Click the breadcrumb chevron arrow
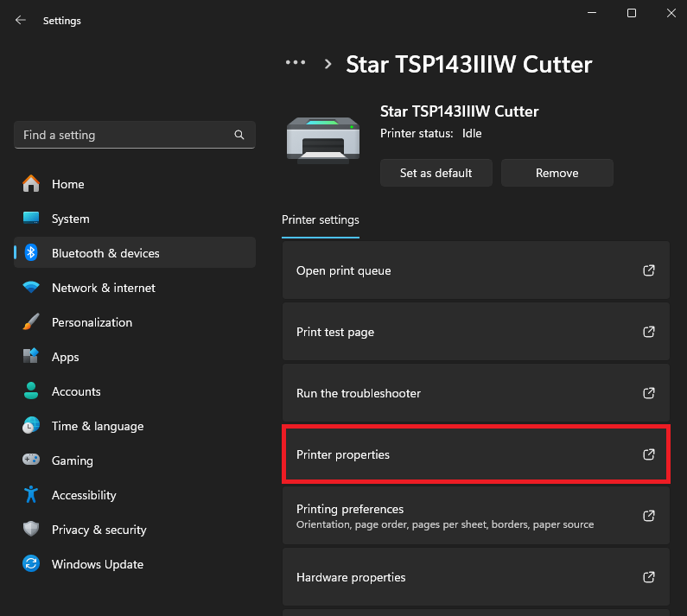The width and height of the screenshot is (687, 616). click(328, 65)
